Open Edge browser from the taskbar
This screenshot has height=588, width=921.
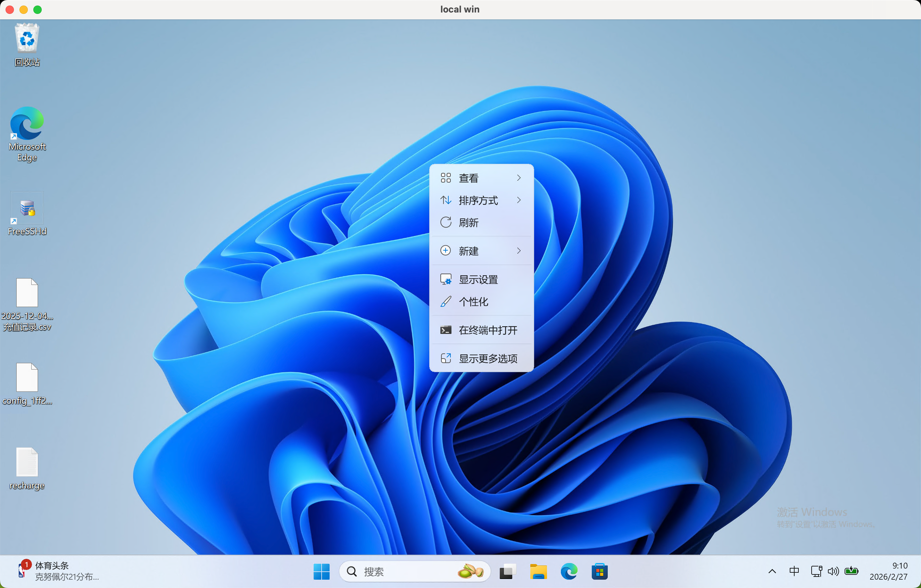[x=569, y=572]
